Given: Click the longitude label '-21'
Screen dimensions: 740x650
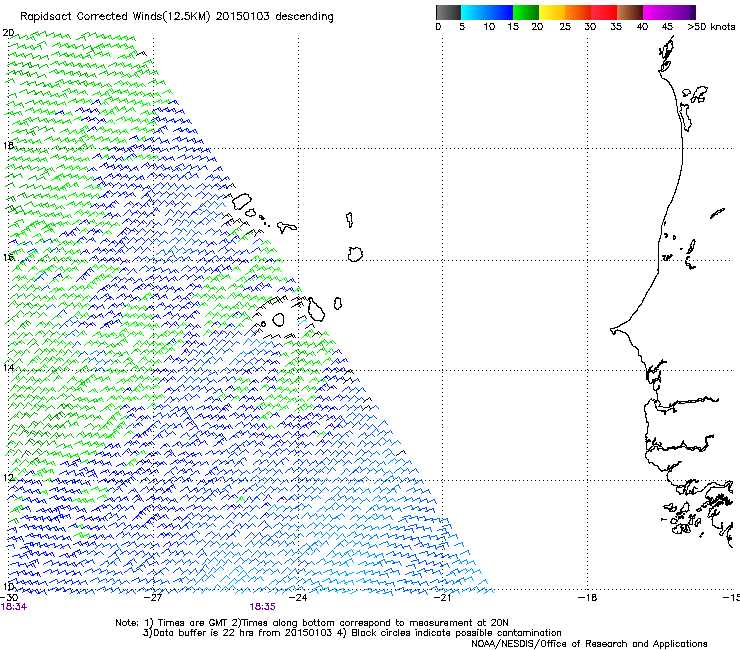Looking at the screenshot, I should 442,598.
